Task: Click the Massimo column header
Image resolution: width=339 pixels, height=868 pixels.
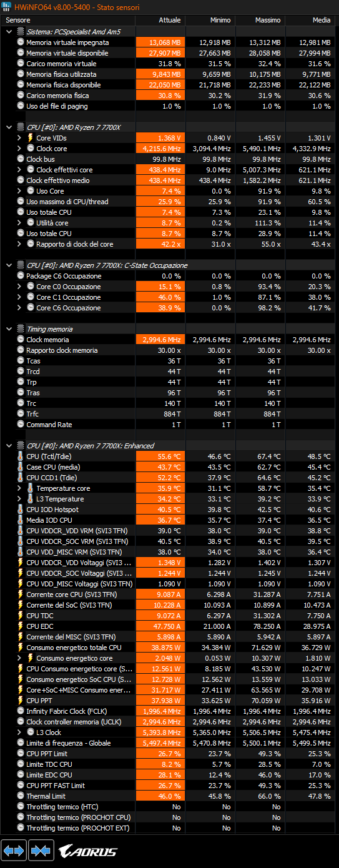Action: click(x=260, y=20)
